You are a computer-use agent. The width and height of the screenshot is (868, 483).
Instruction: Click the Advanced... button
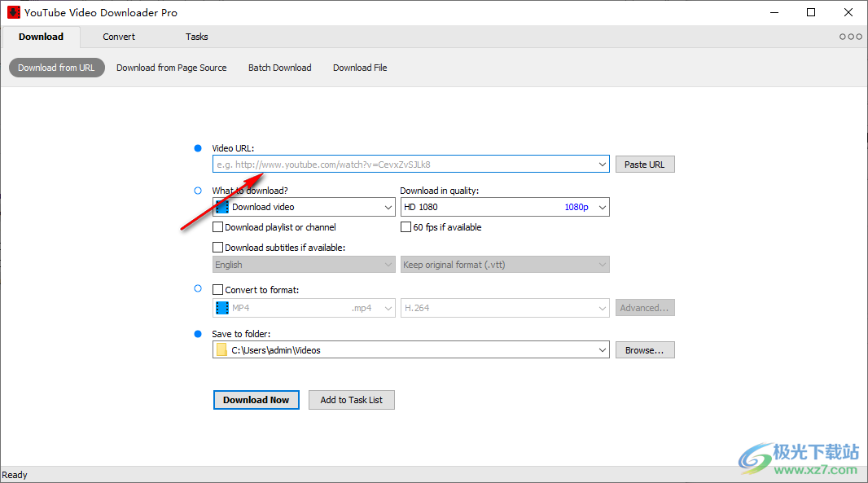(645, 308)
